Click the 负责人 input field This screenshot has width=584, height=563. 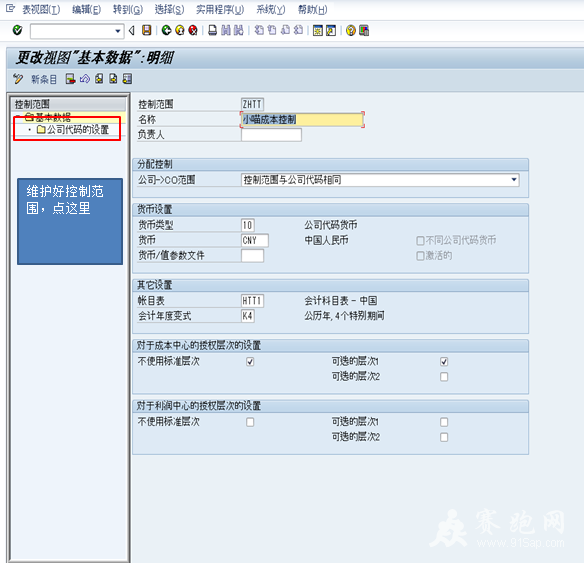coord(271,134)
